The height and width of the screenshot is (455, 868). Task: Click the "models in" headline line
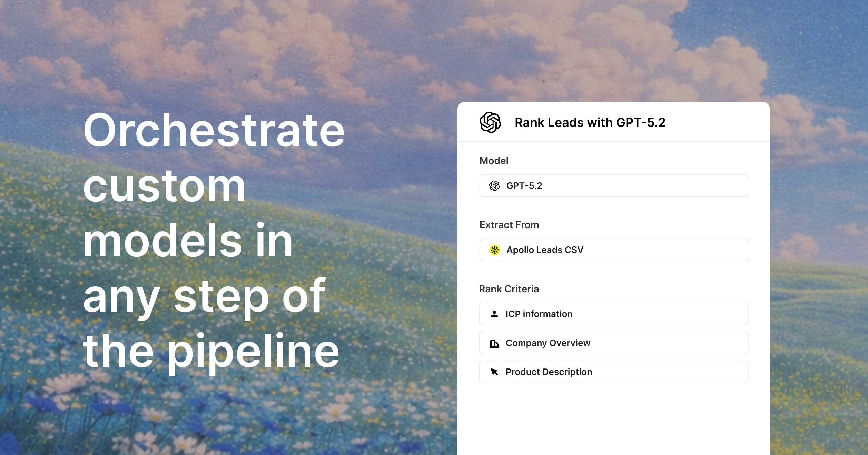[188, 241]
